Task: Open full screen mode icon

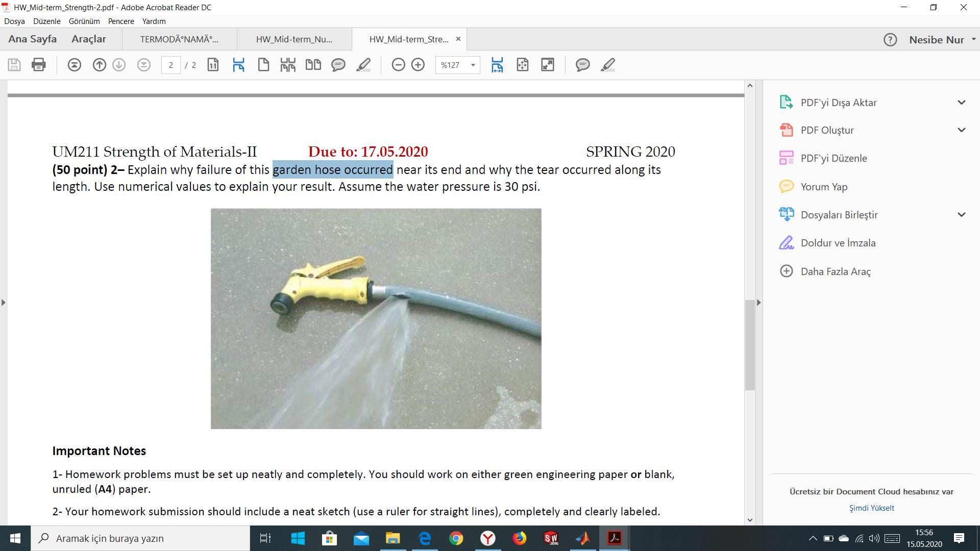Action: coord(547,65)
